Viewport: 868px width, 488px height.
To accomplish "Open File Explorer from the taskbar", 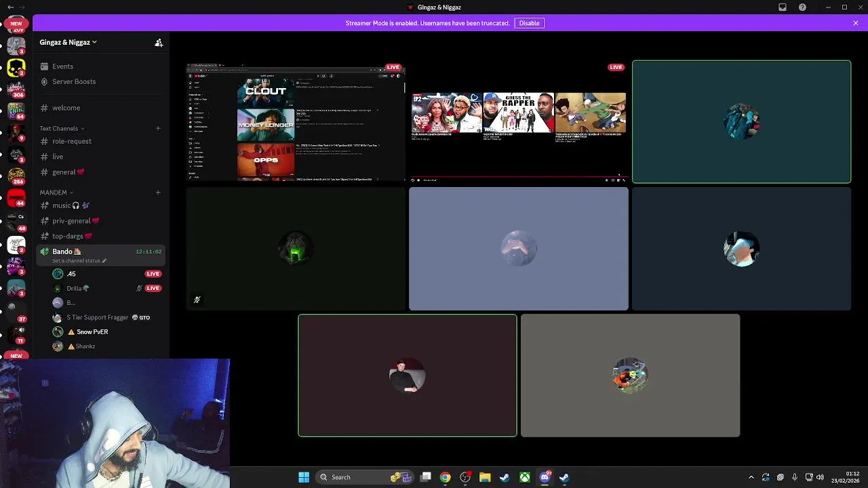I will tap(485, 477).
